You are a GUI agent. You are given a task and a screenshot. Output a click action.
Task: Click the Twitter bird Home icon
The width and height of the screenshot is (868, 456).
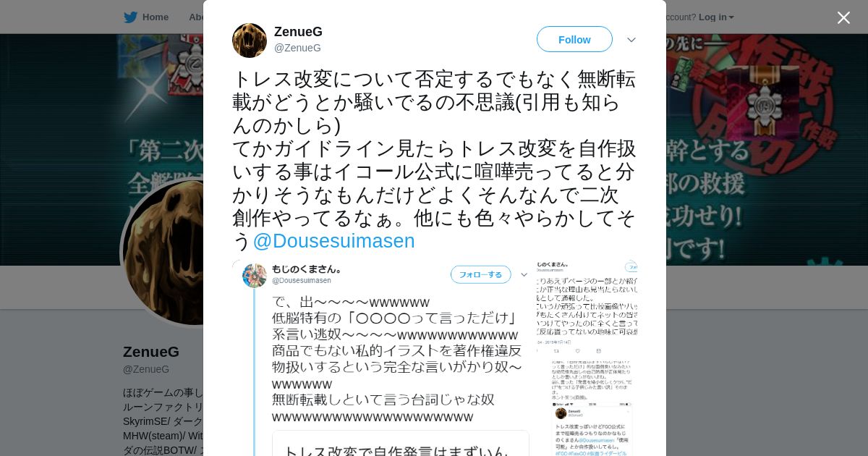point(130,17)
